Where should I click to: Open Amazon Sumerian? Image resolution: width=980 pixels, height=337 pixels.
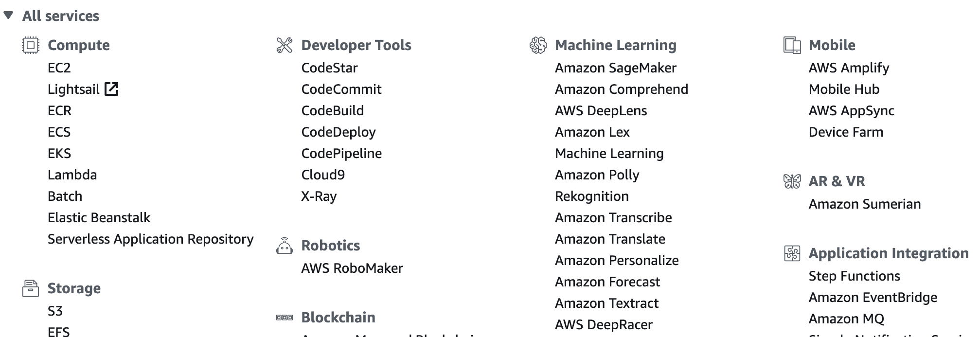(x=864, y=204)
